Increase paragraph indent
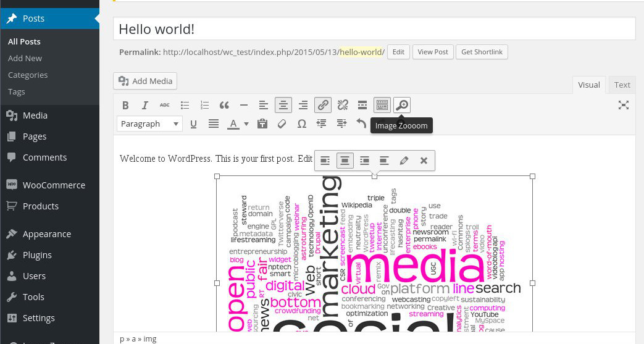 pyautogui.click(x=341, y=124)
